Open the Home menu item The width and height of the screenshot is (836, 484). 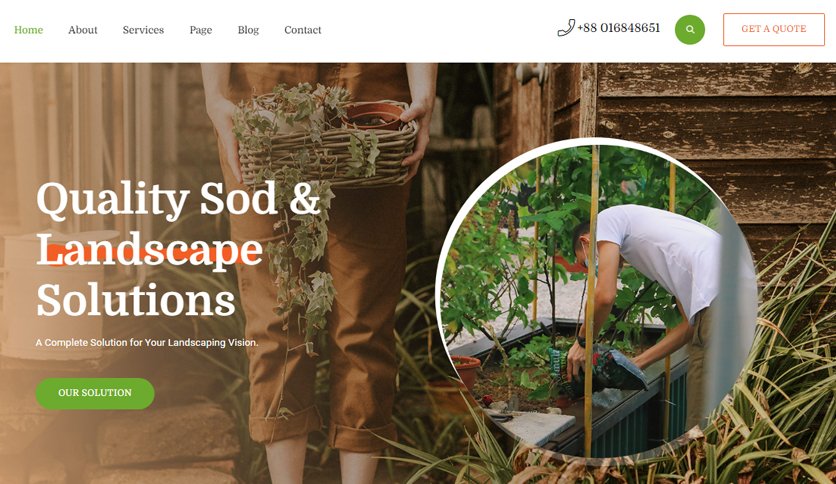tap(28, 30)
